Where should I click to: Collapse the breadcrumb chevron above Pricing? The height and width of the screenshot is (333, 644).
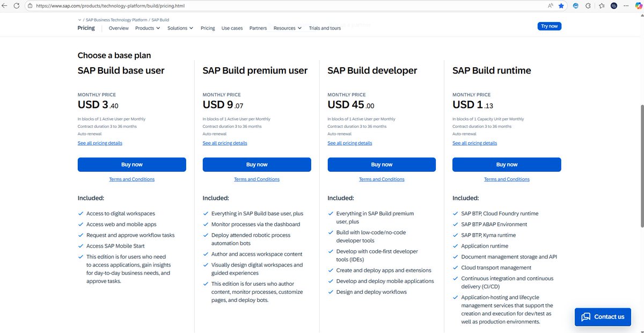[x=80, y=19]
